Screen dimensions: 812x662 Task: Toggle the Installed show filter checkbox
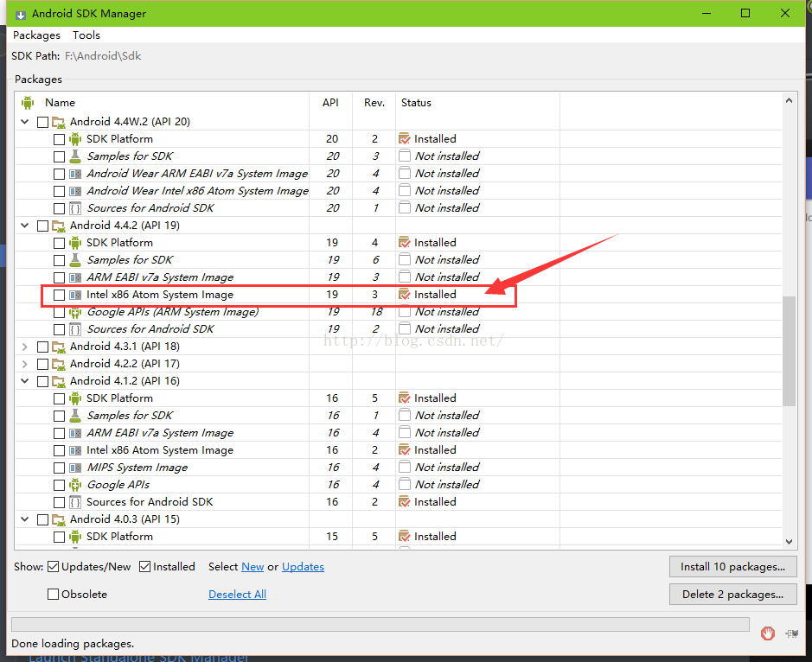[145, 567]
